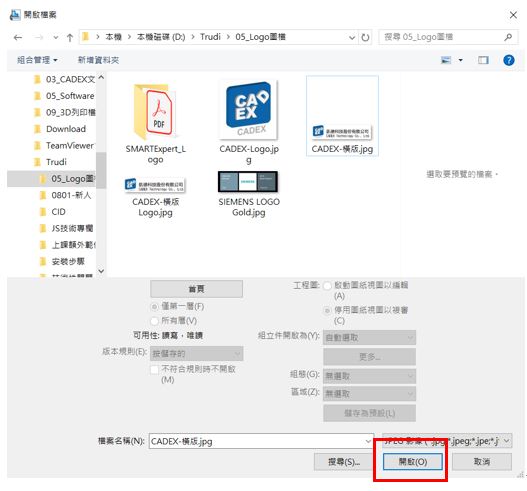Click the tree scroll-up arrow
The height and width of the screenshot is (491, 527).
coord(101,78)
